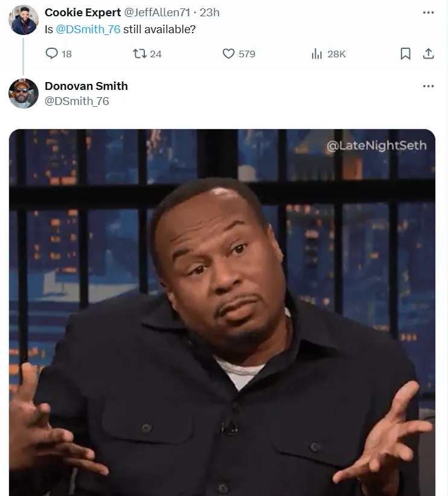This screenshot has width=448, height=496.
Task: Open Cookie Expert's profile picture
Action: coord(24,20)
